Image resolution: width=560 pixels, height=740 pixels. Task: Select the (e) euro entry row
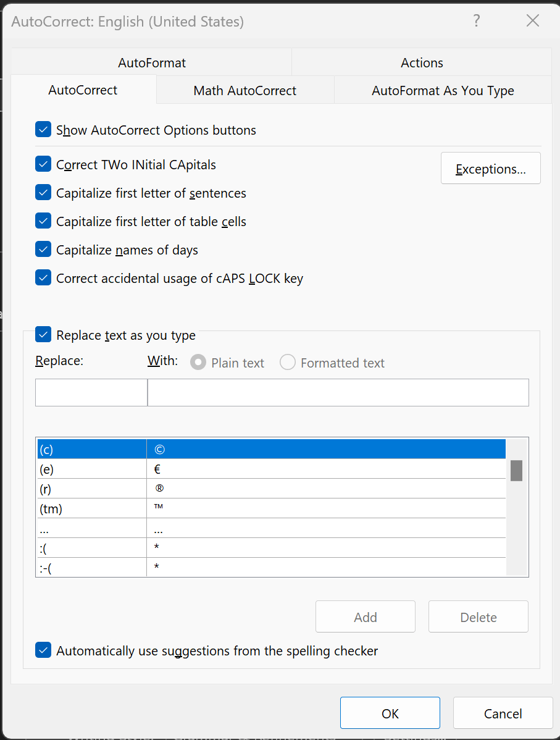(x=271, y=469)
